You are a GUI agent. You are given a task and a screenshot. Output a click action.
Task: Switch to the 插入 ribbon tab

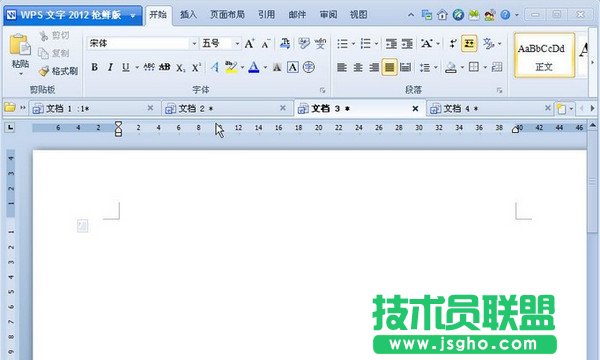(188, 15)
